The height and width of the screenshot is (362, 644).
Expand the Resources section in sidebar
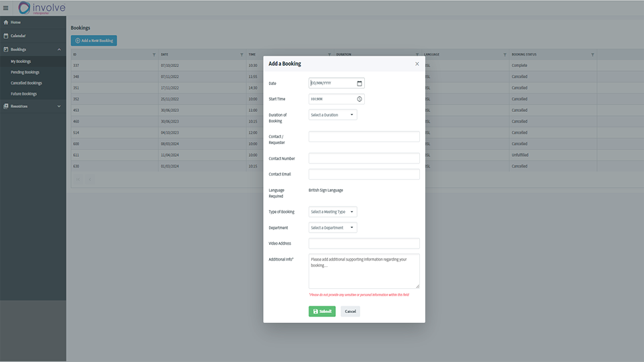pyautogui.click(x=58, y=106)
